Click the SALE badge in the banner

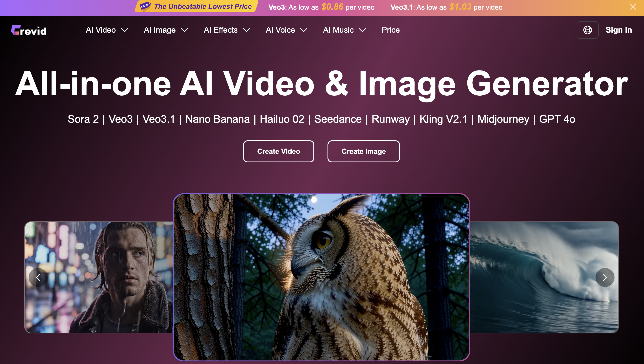coord(144,6)
